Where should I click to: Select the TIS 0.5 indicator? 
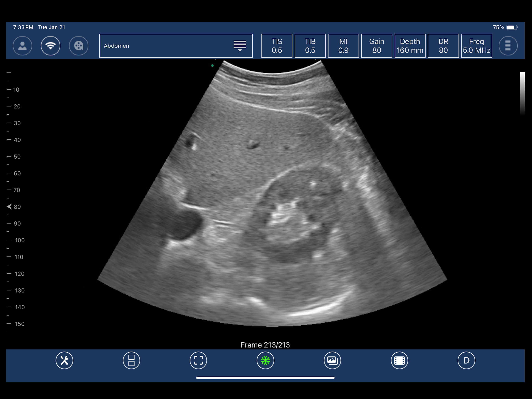tap(277, 46)
